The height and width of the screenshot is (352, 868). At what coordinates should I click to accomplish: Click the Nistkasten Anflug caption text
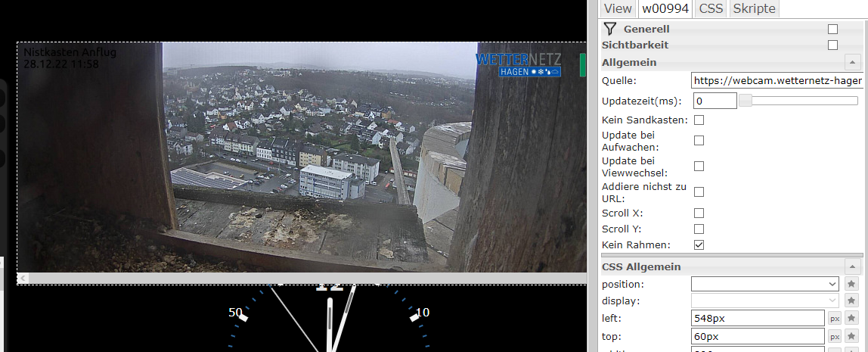coord(70,53)
